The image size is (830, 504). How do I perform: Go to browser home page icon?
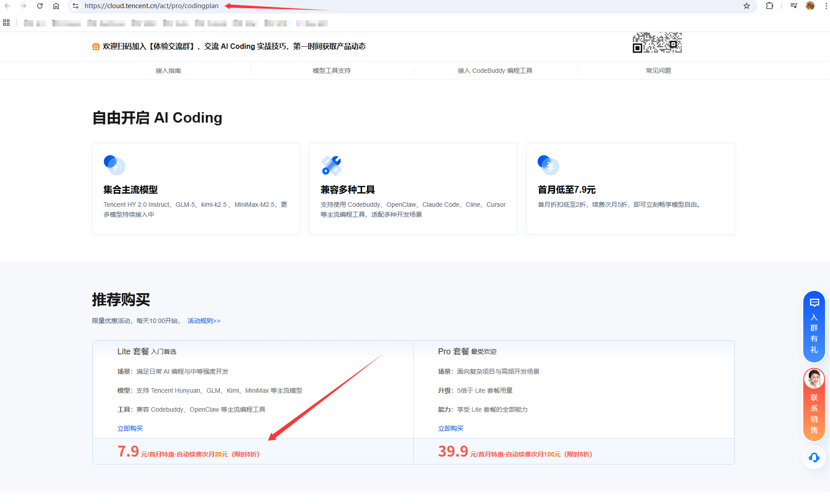(x=56, y=6)
